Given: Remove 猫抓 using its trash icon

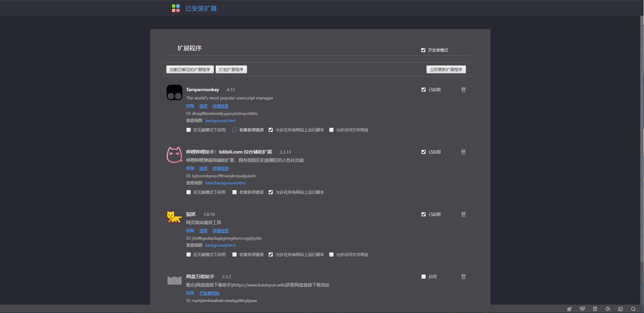Looking at the screenshot, I should click(x=463, y=214).
